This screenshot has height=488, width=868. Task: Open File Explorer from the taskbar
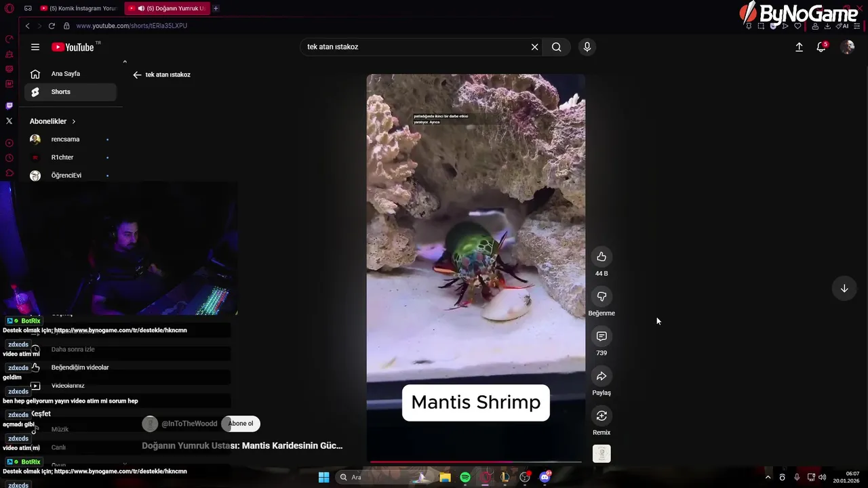445,477
